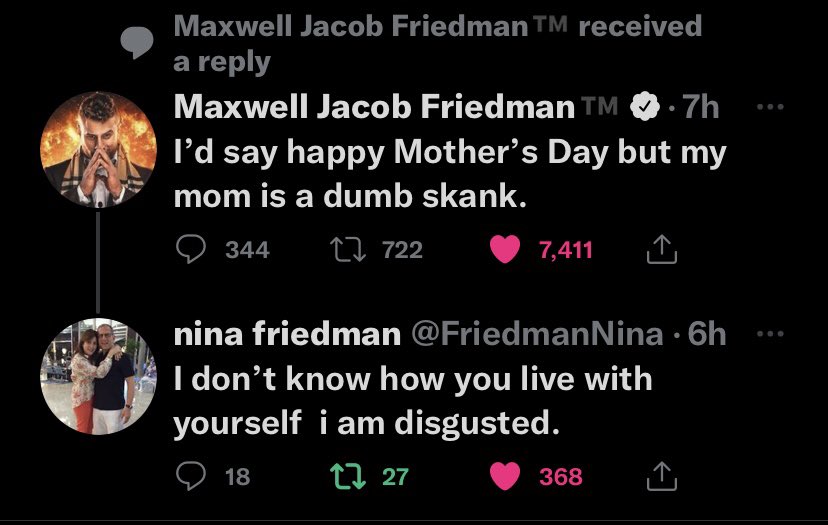Click the speech bubble notification icon
The image size is (828, 525).
(137, 41)
